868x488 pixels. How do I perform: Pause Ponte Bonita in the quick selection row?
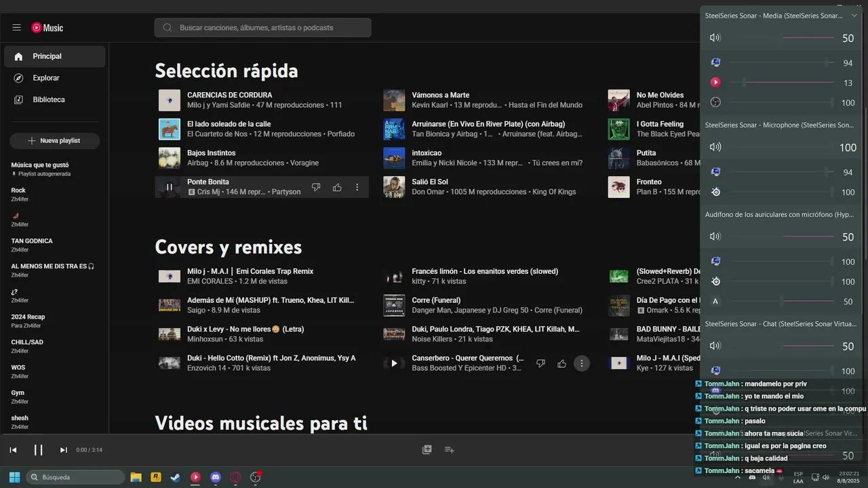(170, 187)
